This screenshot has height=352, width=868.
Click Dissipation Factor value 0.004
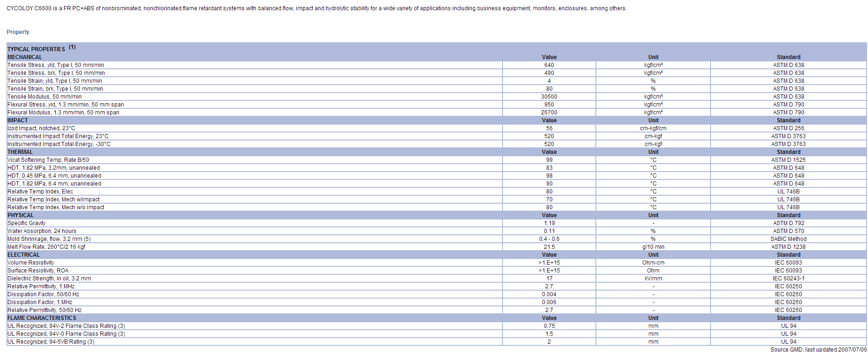[x=549, y=294]
